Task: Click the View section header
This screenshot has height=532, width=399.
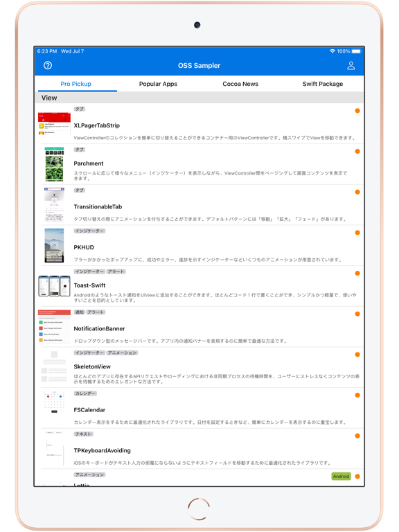Action: 199,98
